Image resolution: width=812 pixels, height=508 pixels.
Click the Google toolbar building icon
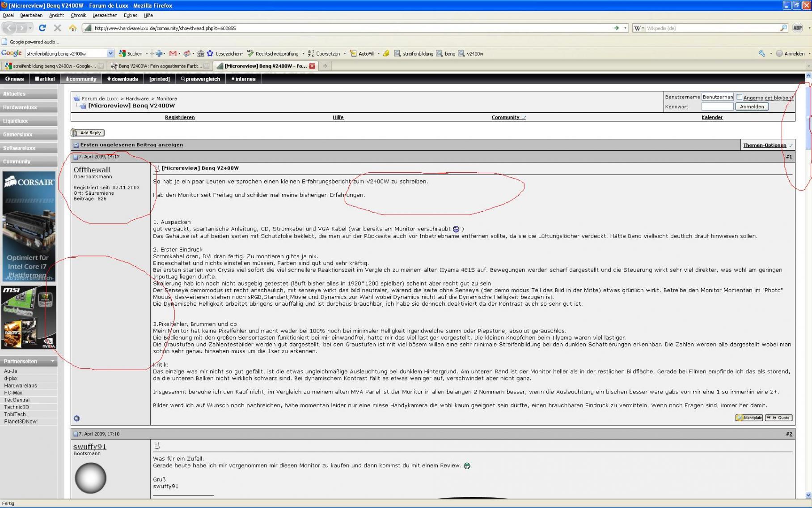(201, 53)
